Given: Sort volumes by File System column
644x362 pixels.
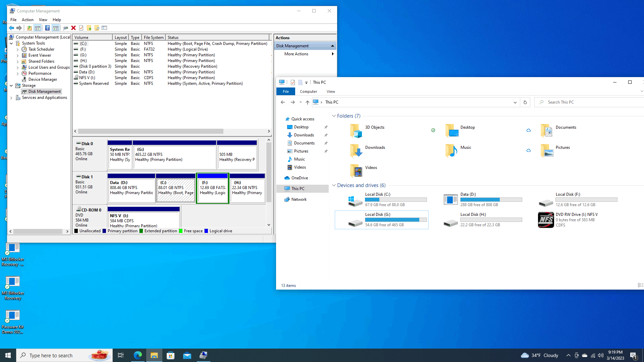Looking at the screenshot, I should pyautogui.click(x=154, y=38).
